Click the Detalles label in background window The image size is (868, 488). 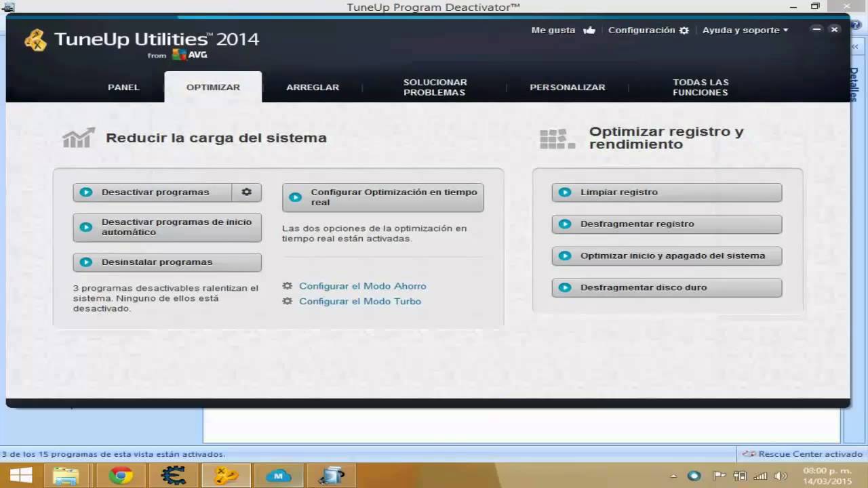854,85
